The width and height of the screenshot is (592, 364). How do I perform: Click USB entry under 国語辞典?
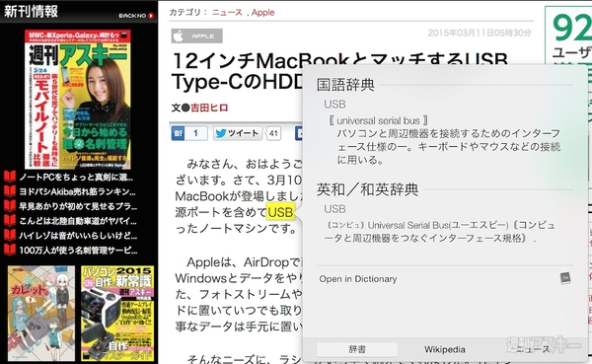(x=334, y=105)
